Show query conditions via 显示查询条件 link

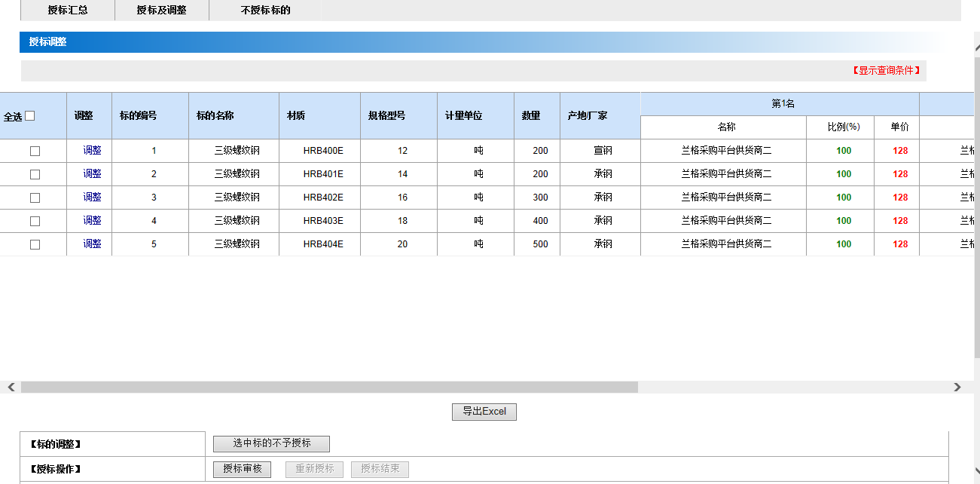[x=886, y=70]
